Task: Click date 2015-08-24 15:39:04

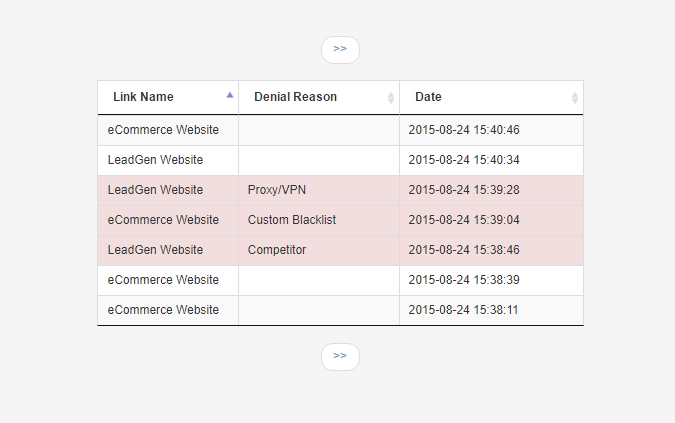Action: click(464, 220)
